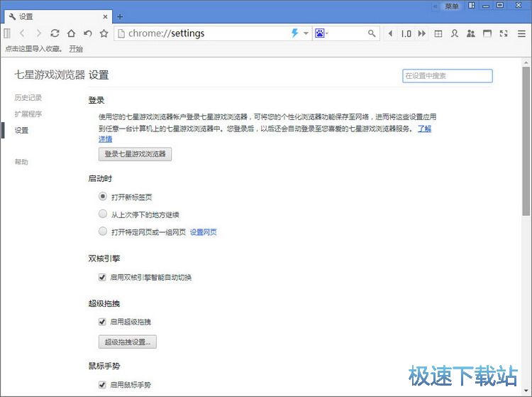The image size is (532, 397).
Task: Toggle 启用超级拖拽 checkbox
Action: point(102,322)
